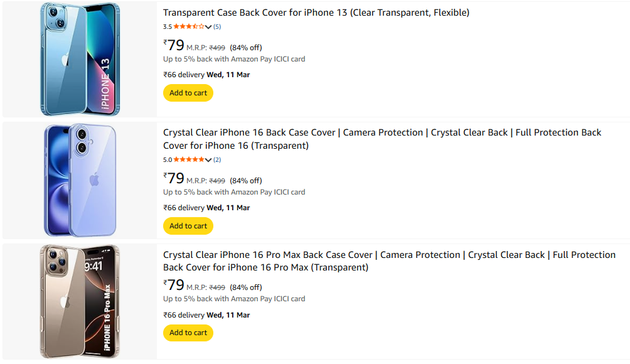Image resolution: width=630 pixels, height=364 pixels.
Task: Add iPhone 16 Pro Max case to cart
Action: pos(188,333)
